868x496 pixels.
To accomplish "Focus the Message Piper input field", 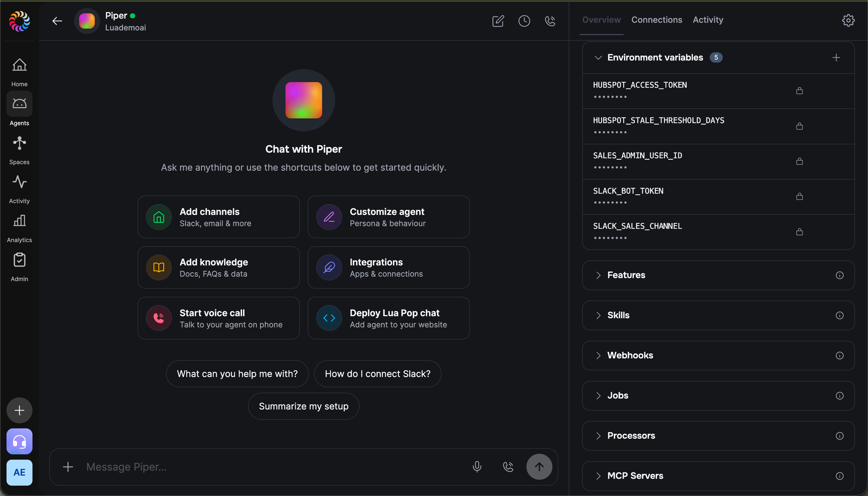I will (273, 467).
